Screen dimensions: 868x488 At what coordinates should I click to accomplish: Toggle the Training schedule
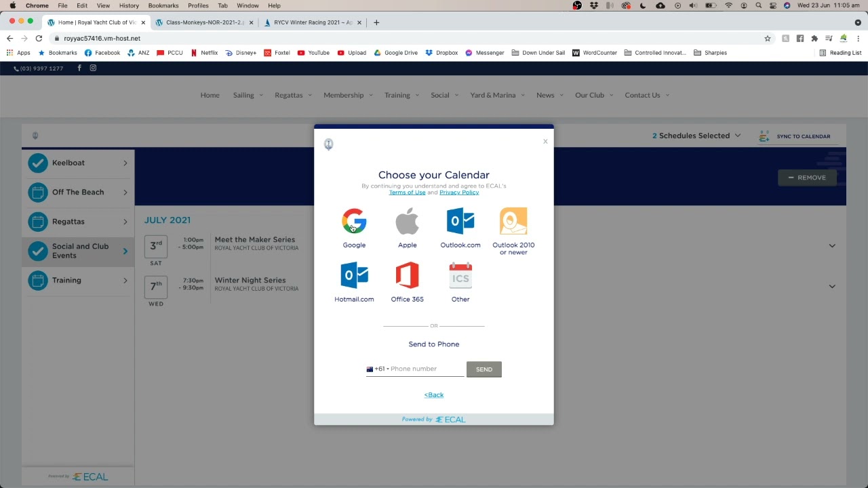[38, 280]
